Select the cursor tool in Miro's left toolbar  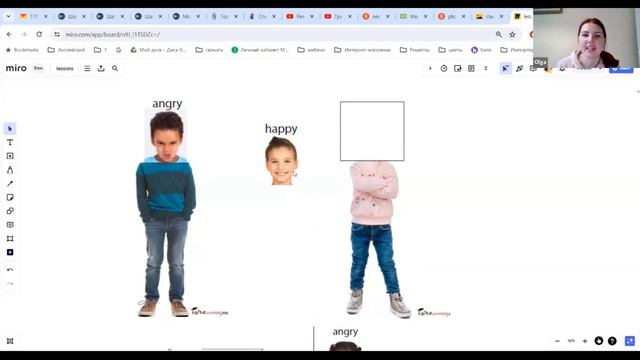pyautogui.click(x=10, y=129)
